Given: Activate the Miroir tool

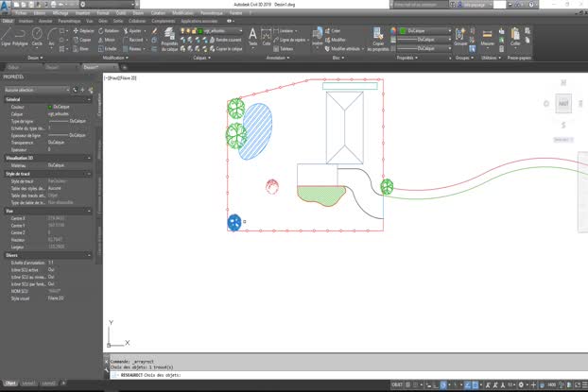Looking at the screenshot, I should [107, 40].
